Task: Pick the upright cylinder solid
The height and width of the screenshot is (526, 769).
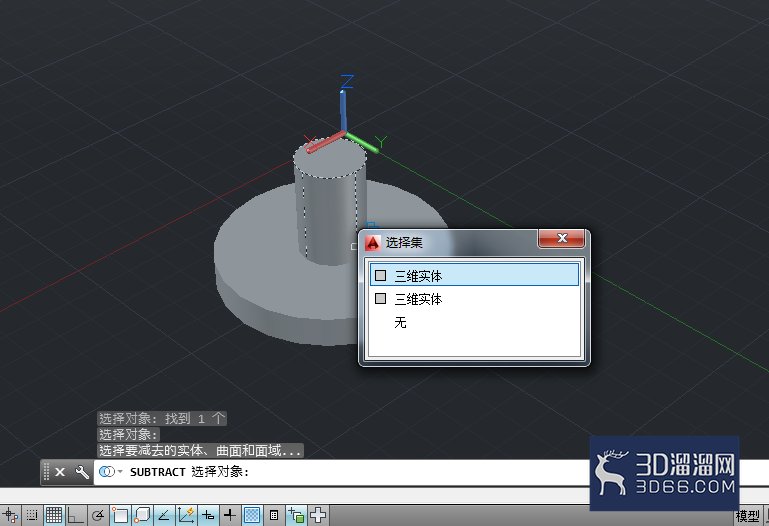Action: pyautogui.click(x=330, y=211)
